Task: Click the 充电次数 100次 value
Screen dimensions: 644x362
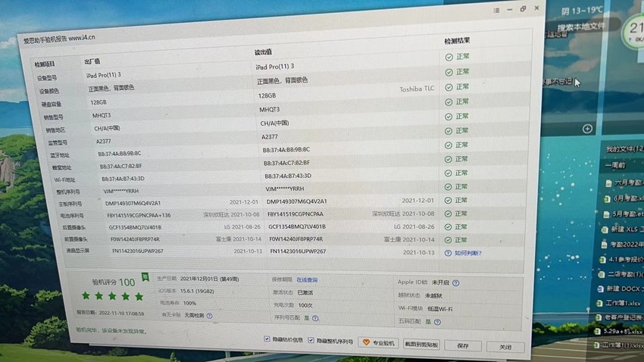Action: point(305,305)
